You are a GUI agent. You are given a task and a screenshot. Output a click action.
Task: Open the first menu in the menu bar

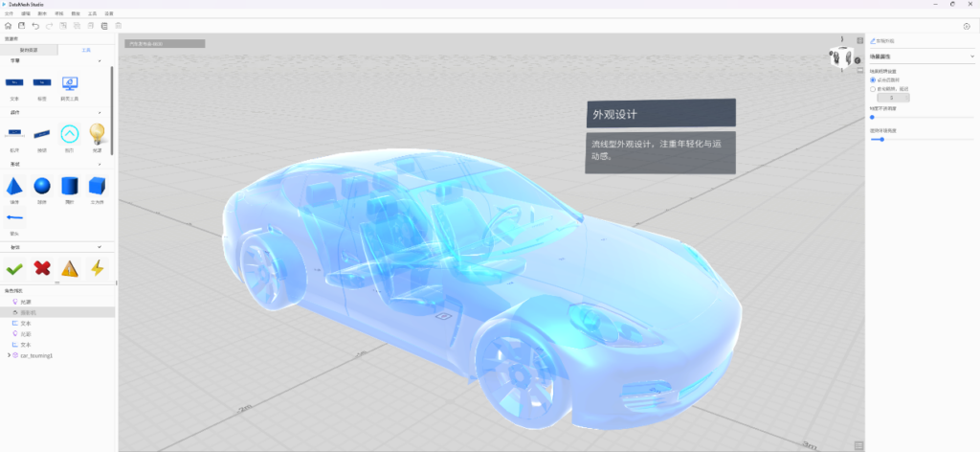click(x=9, y=13)
